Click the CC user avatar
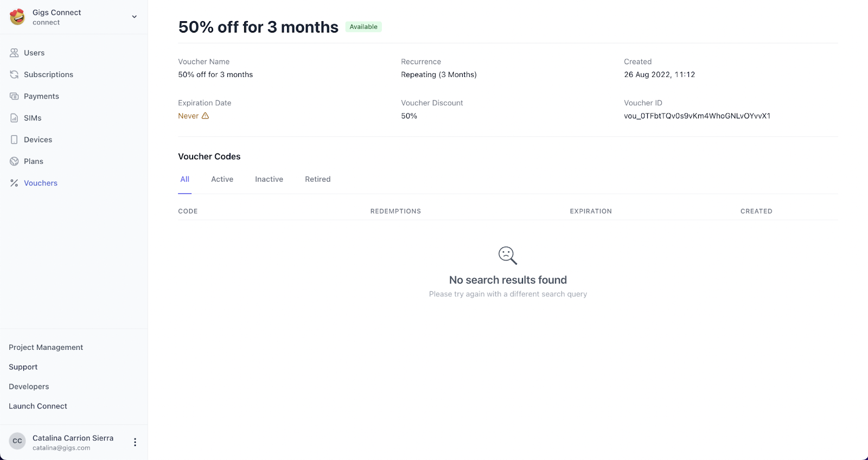The image size is (868, 460). pos(17,441)
